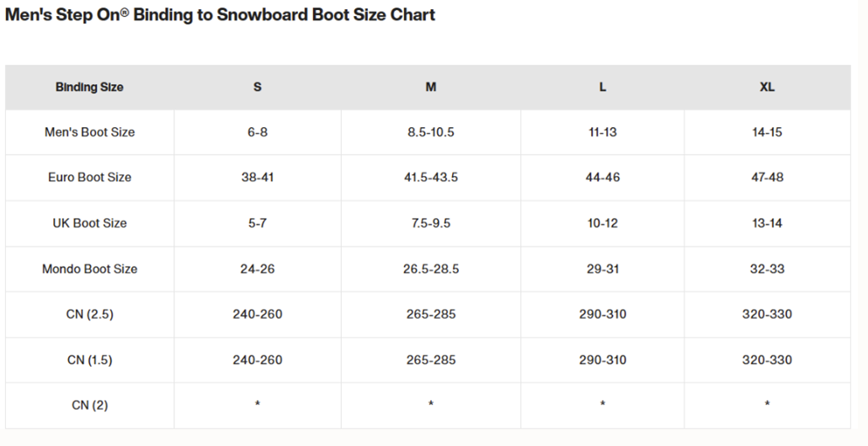Click the asterisk in the XL column

click(x=767, y=404)
